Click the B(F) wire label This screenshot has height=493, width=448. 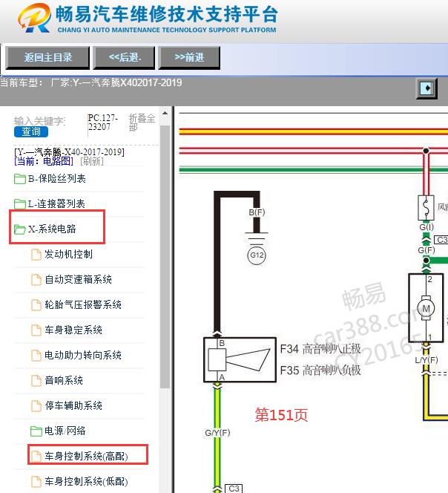point(257,212)
